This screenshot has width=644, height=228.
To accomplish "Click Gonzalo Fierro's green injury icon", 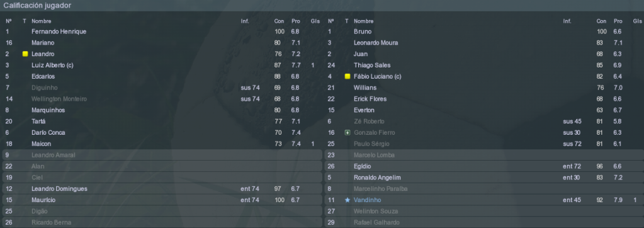I will (x=347, y=133).
